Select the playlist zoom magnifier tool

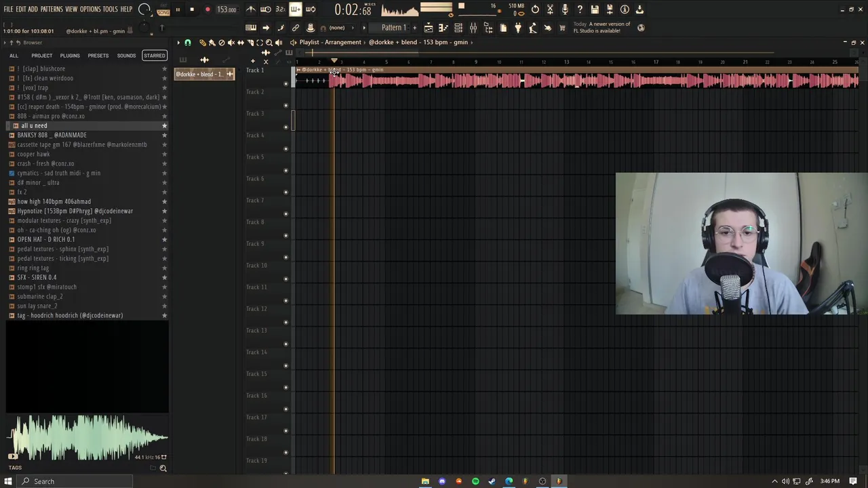click(269, 43)
